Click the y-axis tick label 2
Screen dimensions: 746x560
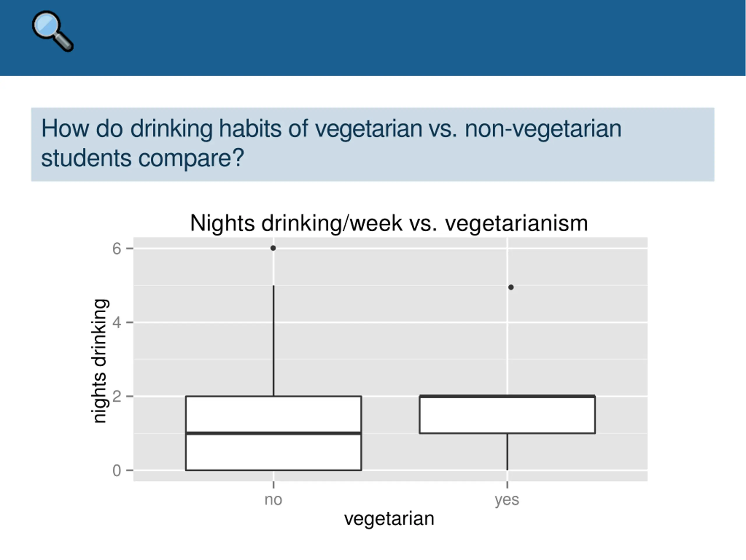coord(117,397)
